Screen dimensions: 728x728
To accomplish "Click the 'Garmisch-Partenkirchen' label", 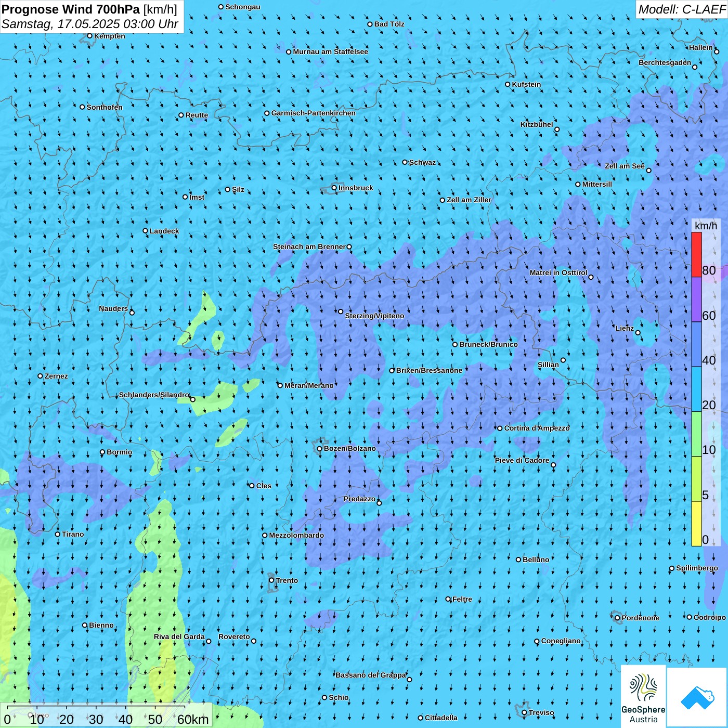I will [x=314, y=113].
